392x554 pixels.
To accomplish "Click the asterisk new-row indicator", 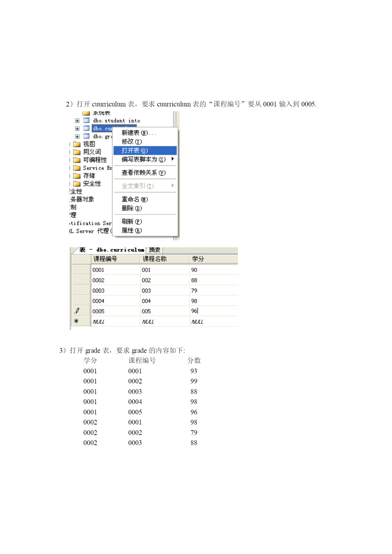I will [x=76, y=321].
